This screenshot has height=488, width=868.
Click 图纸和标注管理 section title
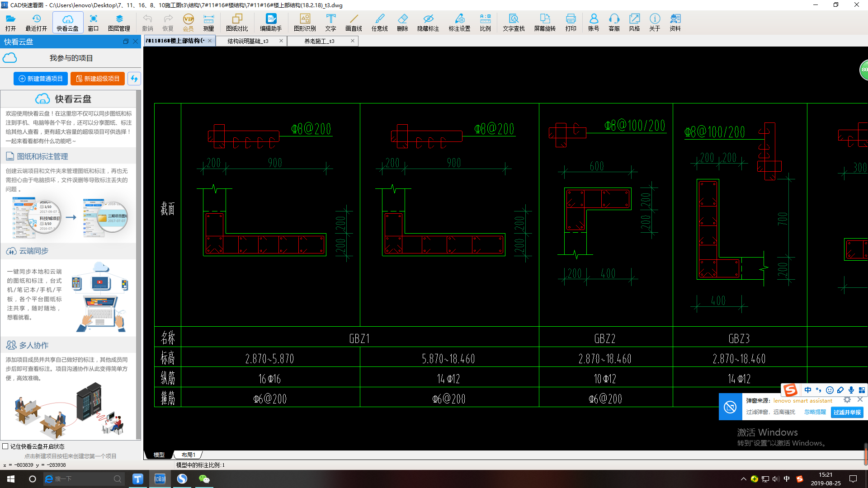pyautogui.click(x=42, y=156)
